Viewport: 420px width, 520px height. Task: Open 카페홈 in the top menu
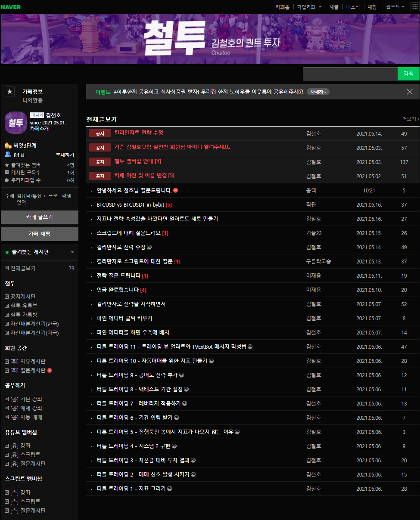point(283,7)
